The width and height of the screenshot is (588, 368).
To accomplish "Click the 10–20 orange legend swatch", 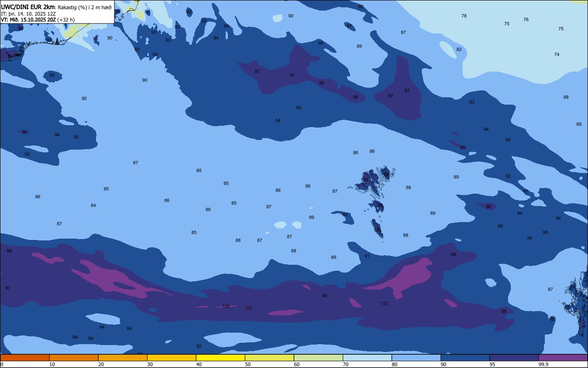I will [x=73, y=357].
